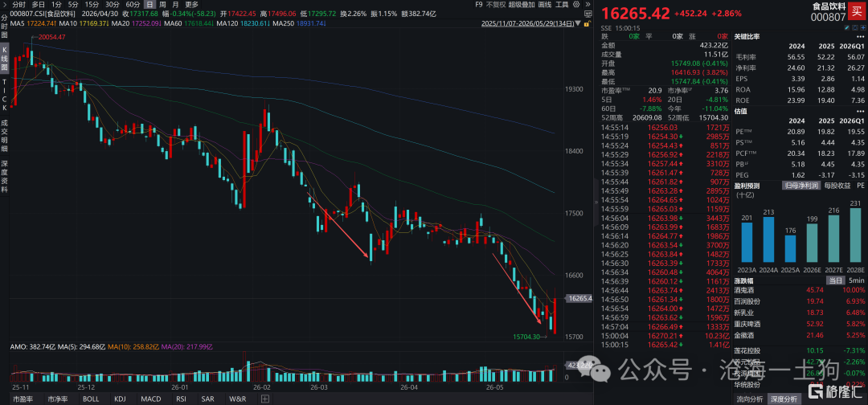The height and width of the screenshot is (405, 868).
Task: Open the 工具 tools menu
Action: point(561,5)
